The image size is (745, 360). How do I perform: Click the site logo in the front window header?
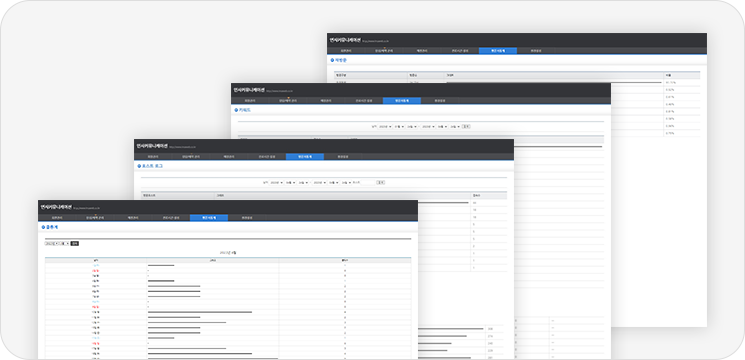tap(56, 207)
